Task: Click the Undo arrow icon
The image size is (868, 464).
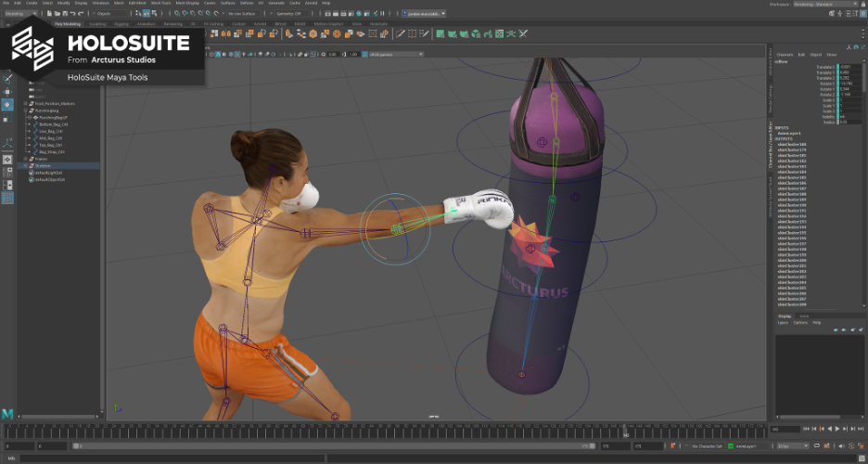Action: pyautogui.click(x=72, y=13)
